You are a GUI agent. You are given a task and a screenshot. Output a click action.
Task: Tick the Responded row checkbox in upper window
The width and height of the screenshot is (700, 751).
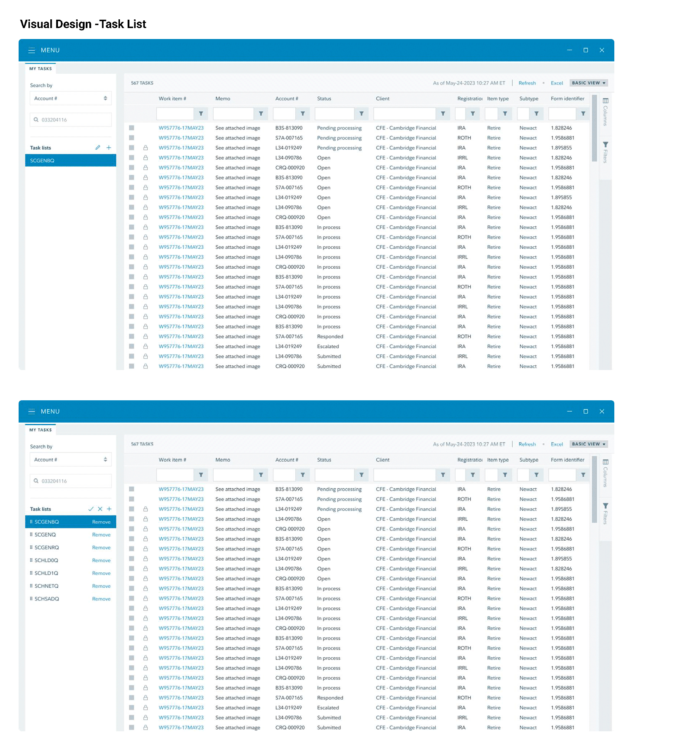tap(132, 336)
